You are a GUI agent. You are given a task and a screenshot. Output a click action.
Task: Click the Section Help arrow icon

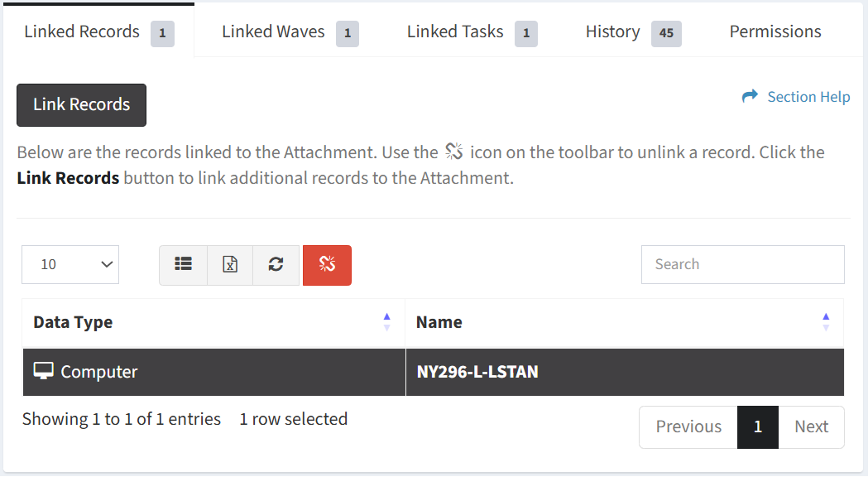point(750,96)
